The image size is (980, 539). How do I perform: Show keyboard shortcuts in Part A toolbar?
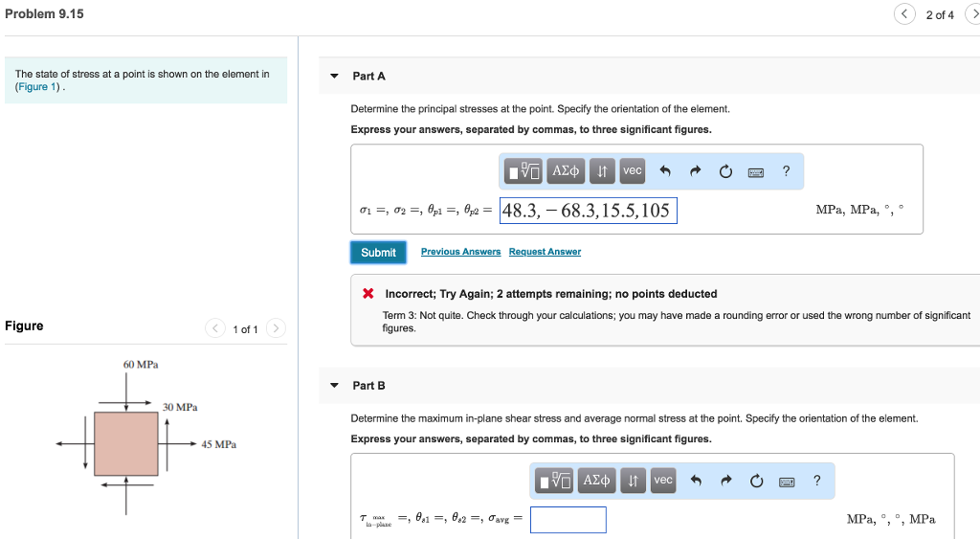click(756, 172)
